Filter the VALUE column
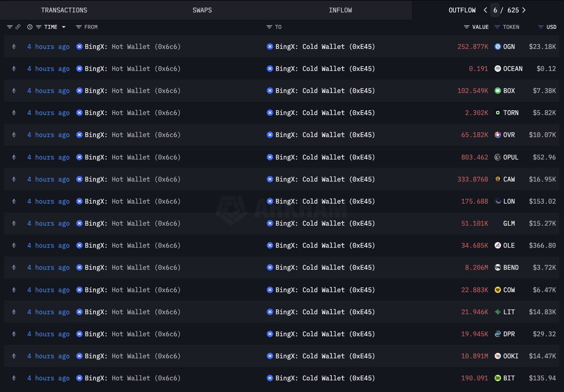The width and height of the screenshot is (564, 392). 467,27
